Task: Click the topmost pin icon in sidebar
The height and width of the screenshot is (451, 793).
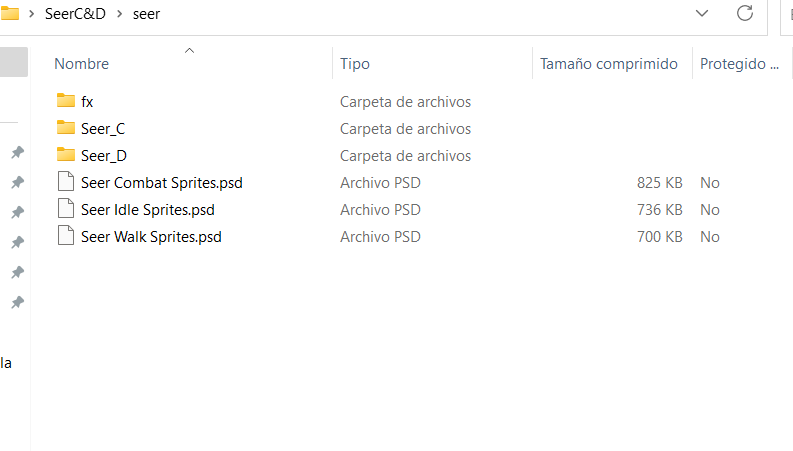Action: 18,152
